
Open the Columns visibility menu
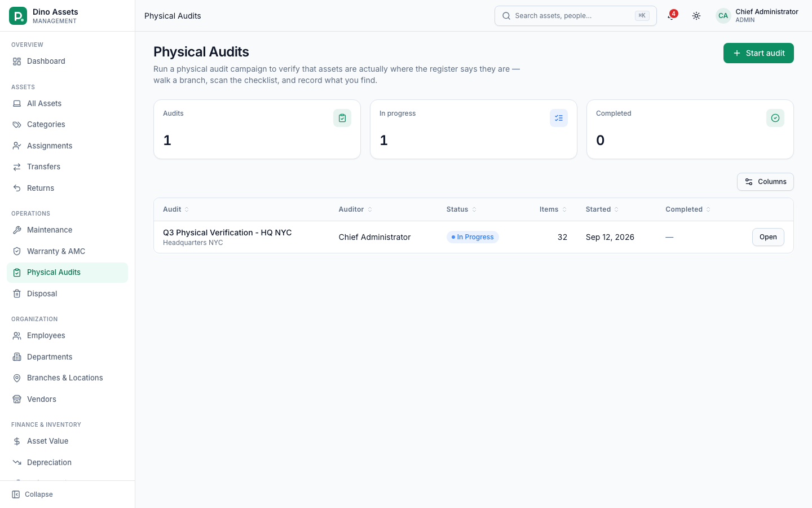(x=765, y=182)
